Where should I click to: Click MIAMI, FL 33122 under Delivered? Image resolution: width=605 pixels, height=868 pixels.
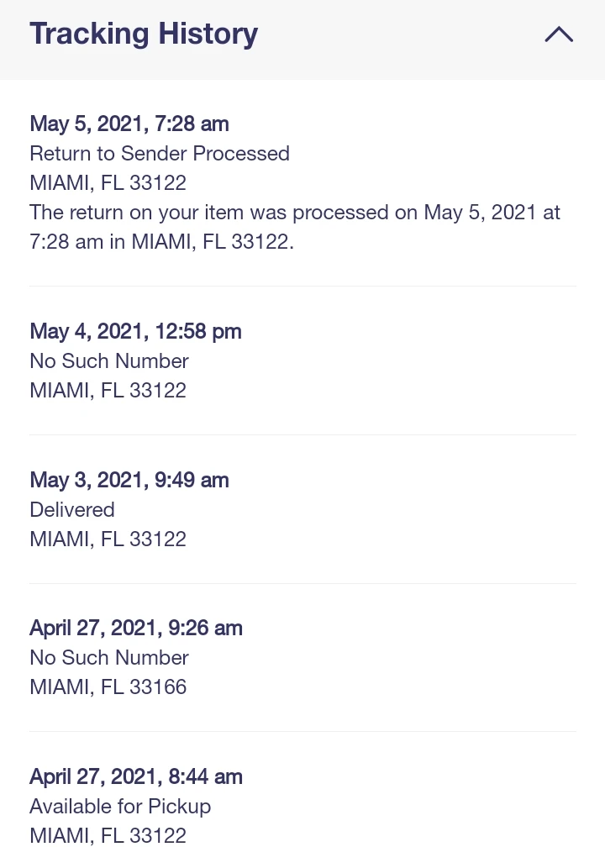pyautogui.click(x=108, y=539)
